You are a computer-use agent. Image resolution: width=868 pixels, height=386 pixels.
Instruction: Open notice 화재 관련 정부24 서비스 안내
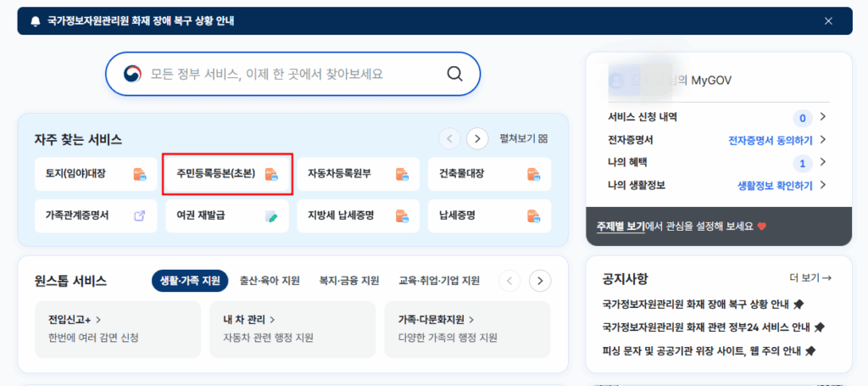click(706, 327)
